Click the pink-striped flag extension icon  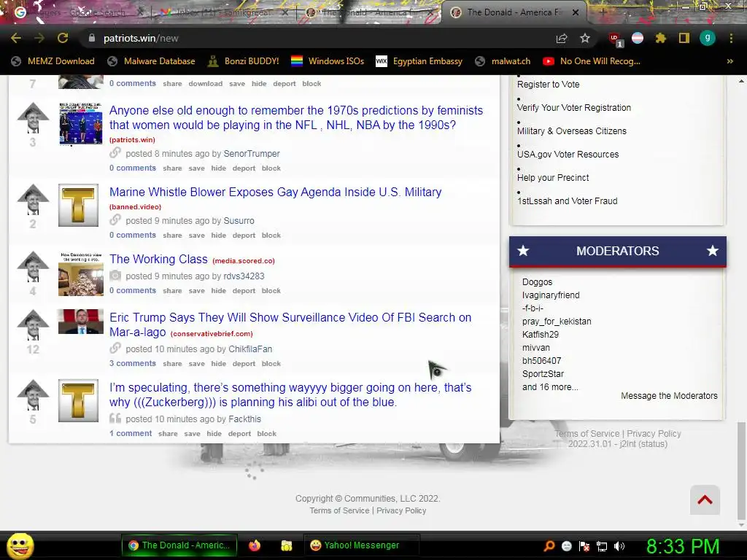click(x=638, y=38)
